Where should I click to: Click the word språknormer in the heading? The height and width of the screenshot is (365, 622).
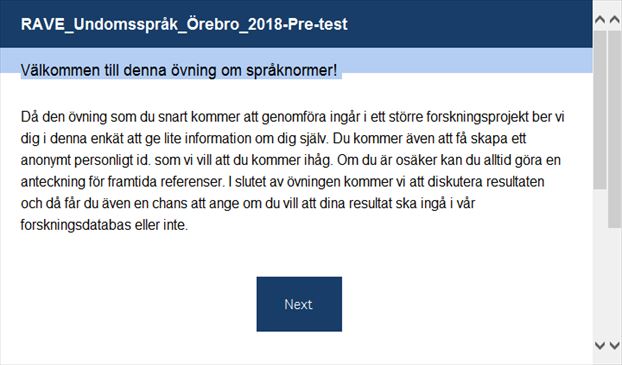coord(292,71)
